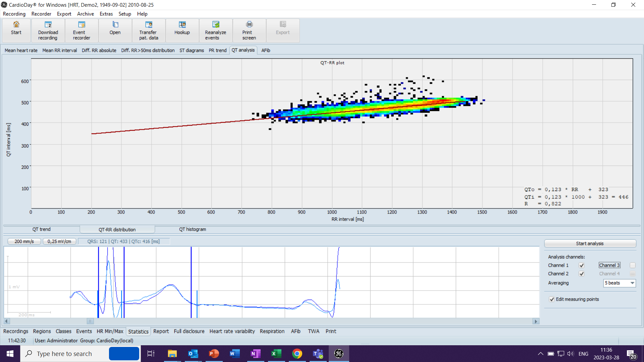Open OneNote from taskbar
The height and width of the screenshot is (362, 644).
pos(256,354)
